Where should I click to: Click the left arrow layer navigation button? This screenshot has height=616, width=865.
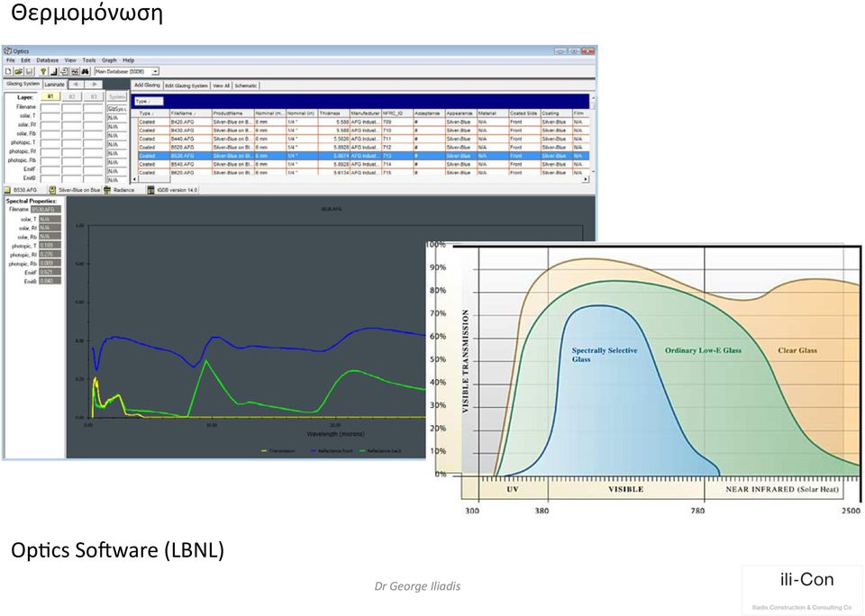(x=76, y=85)
